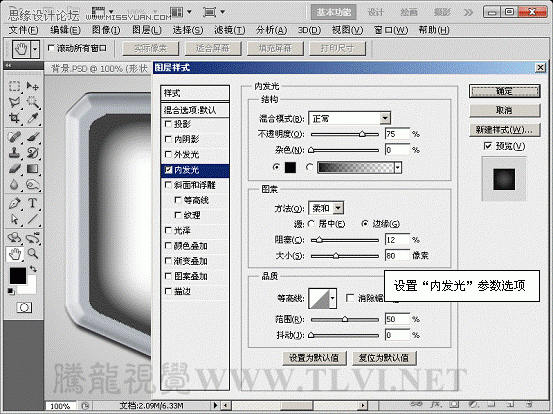Expand the workspace switcher chevron
553x414 pixels.
pyautogui.click(x=468, y=12)
